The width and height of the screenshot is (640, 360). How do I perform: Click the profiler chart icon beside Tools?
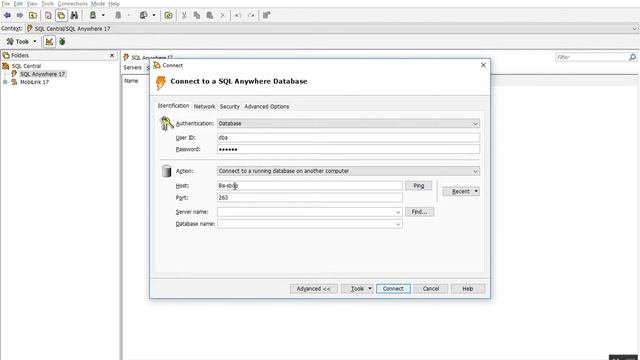pyautogui.click(x=49, y=42)
